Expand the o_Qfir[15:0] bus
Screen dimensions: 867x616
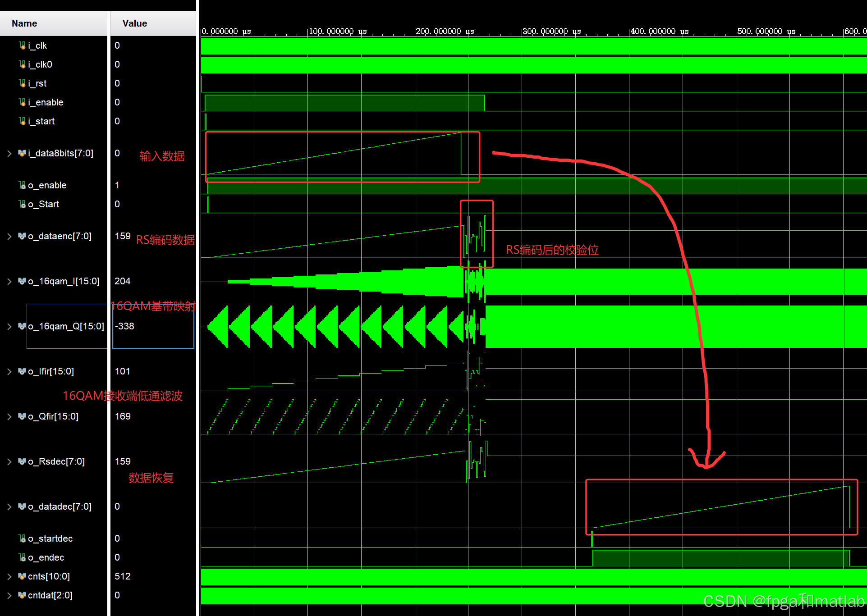pyautogui.click(x=9, y=417)
